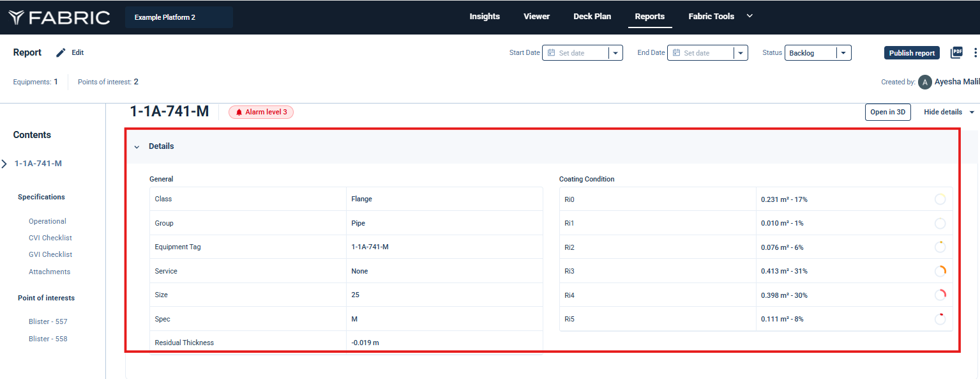This screenshot has height=379, width=980.
Task: Go to the Deck Plan tab
Action: click(x=592, y=17)
